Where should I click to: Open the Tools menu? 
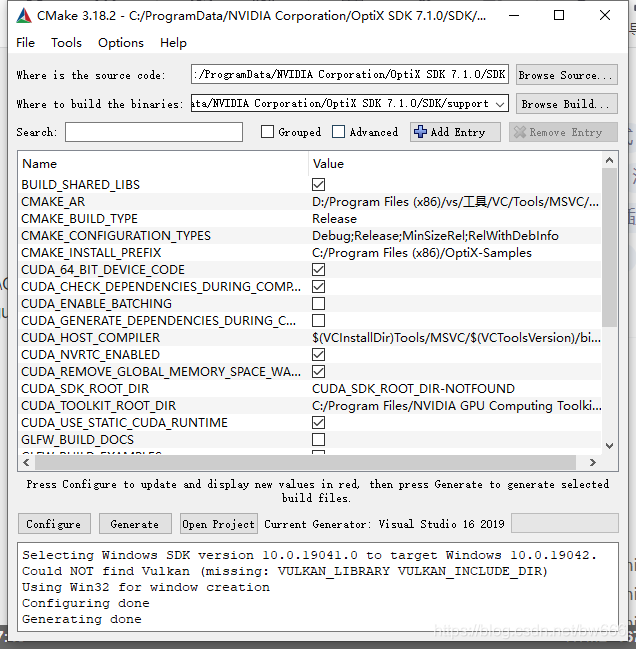pyautogui.click(x=66, y=43)
